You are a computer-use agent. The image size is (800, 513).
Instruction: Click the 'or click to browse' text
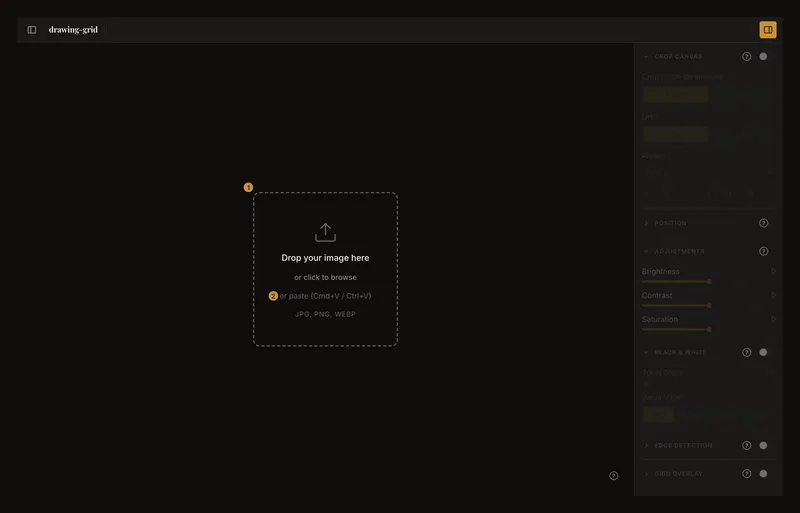pos(325,277)
